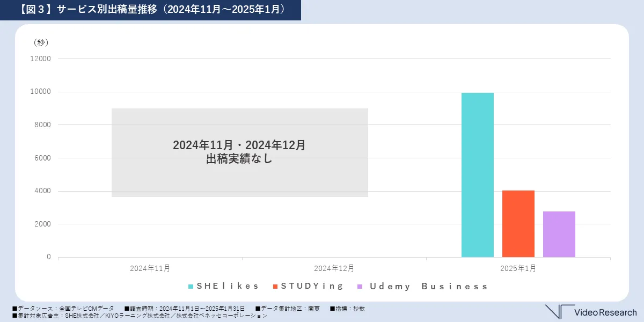Click the 6000 y-axis value
The width and height of the screenshot is (644, 322).
pos(43,158)
